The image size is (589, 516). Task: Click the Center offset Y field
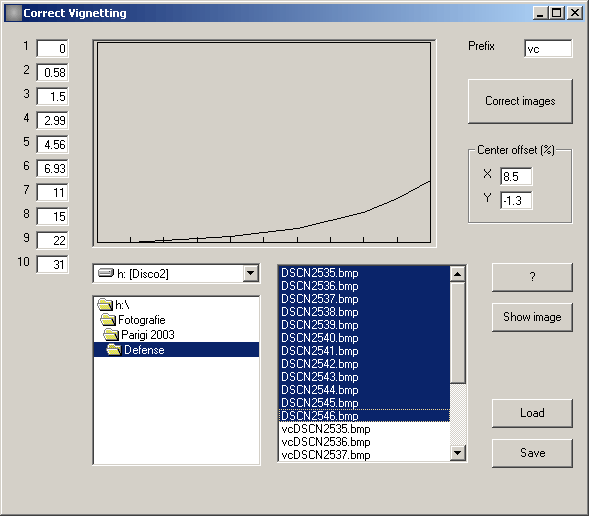516,200
